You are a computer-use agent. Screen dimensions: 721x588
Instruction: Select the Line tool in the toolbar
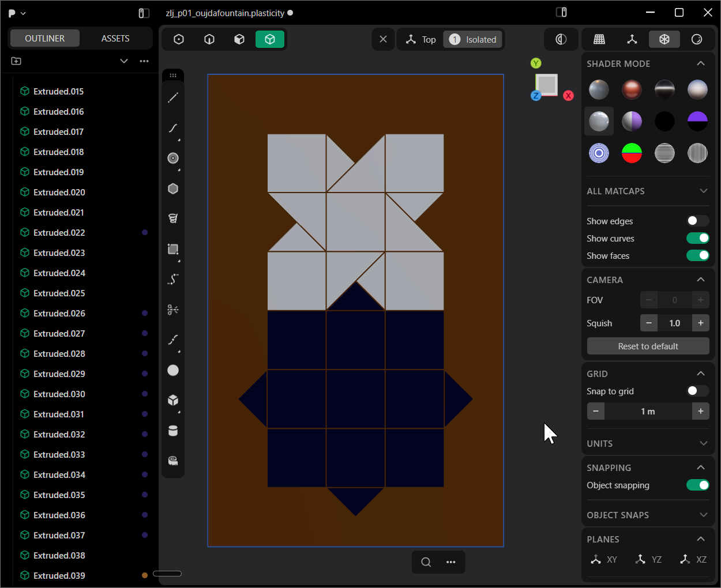click(x=173, y=98)
